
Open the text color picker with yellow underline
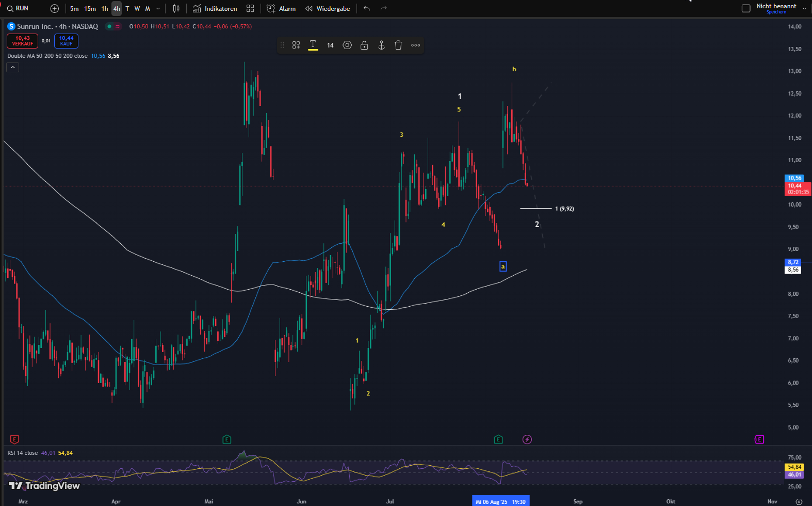coord(313,45)
